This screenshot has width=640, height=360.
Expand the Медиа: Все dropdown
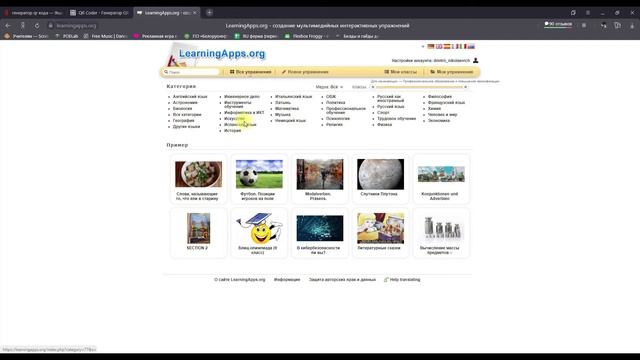pyautogui.click(x=329, y=87)
